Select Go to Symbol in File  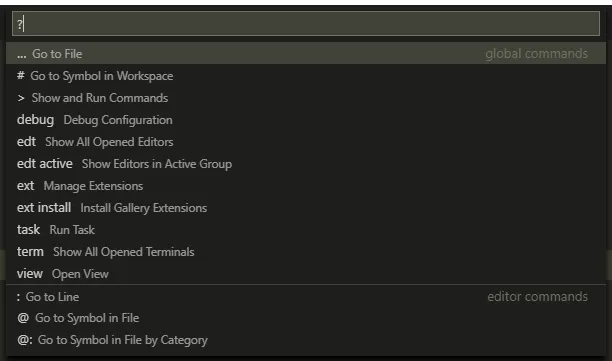click(306, 318)
